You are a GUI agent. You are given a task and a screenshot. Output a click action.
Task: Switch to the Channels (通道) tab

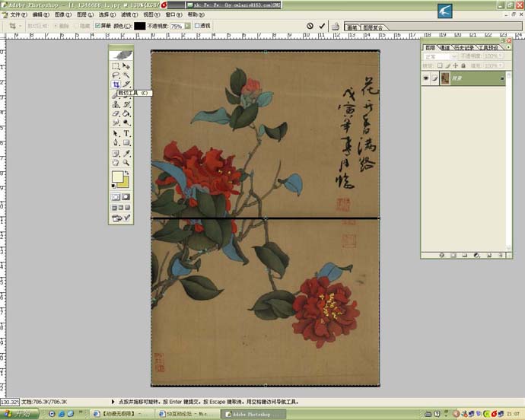click(x=444, y=48)
